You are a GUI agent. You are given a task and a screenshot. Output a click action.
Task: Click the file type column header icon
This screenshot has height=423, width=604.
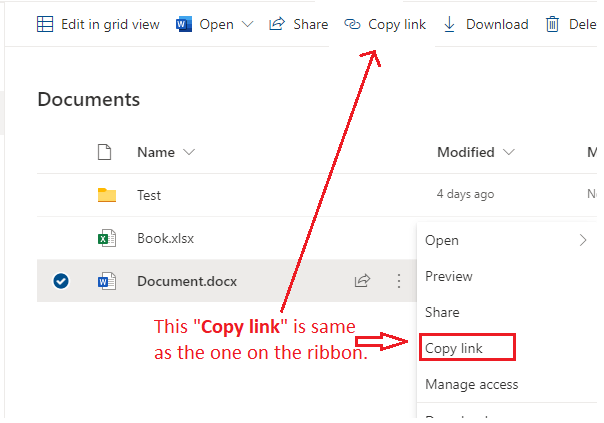(104, 152)
